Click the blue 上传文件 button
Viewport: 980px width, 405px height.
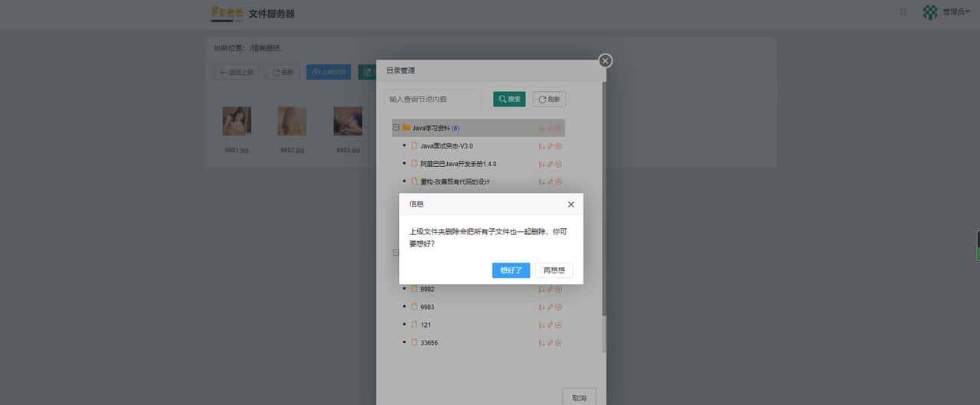[328, 72]
